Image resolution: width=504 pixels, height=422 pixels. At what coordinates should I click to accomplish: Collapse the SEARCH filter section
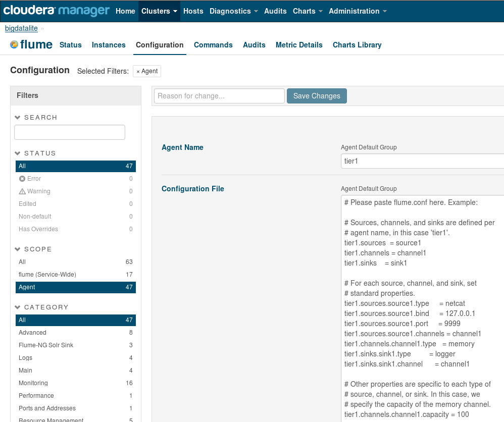point(17,117)
